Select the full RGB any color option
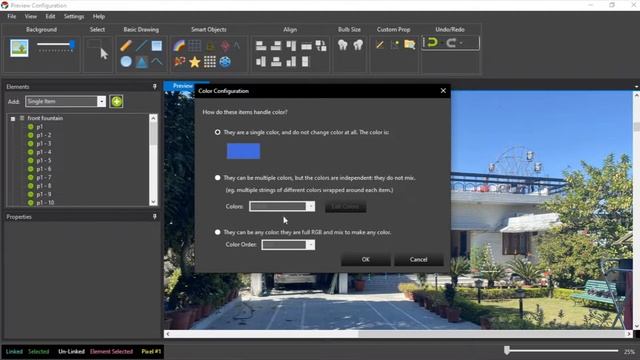 [x=218, y=232]
